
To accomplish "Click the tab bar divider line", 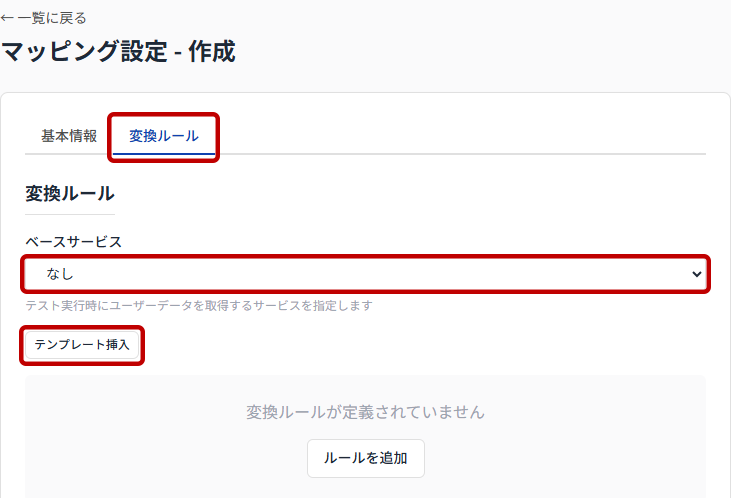I will [462, 153].
